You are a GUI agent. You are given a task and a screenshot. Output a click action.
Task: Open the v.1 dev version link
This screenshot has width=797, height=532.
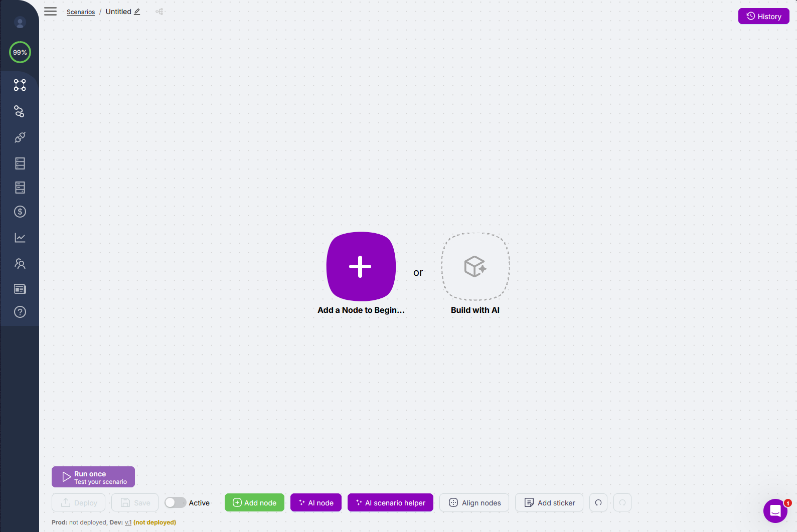(x=128, y=522)
